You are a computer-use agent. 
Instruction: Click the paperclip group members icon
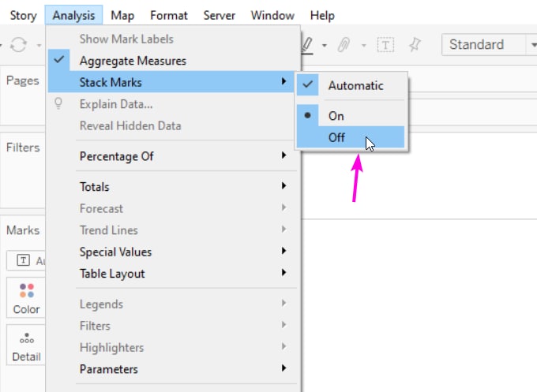tap(344, 45)
